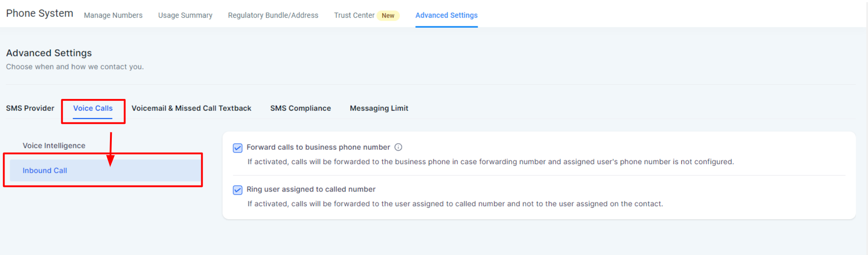Select Voice Intelligence in side menu
The image size is (868, 255).
tap(54, 146)
